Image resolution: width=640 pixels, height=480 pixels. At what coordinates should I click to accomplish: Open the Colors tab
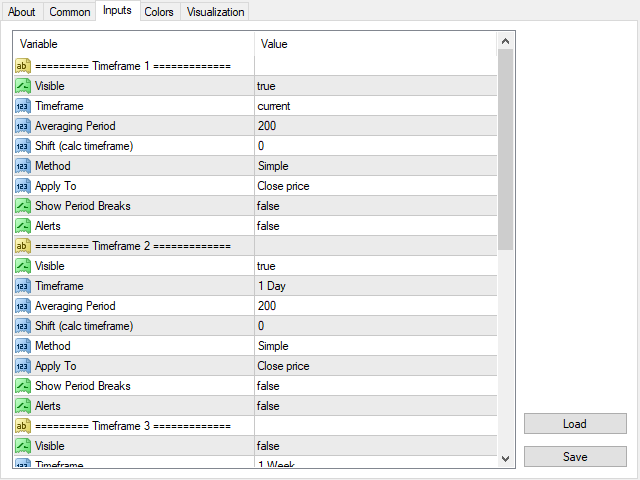[x=159, y=12]
